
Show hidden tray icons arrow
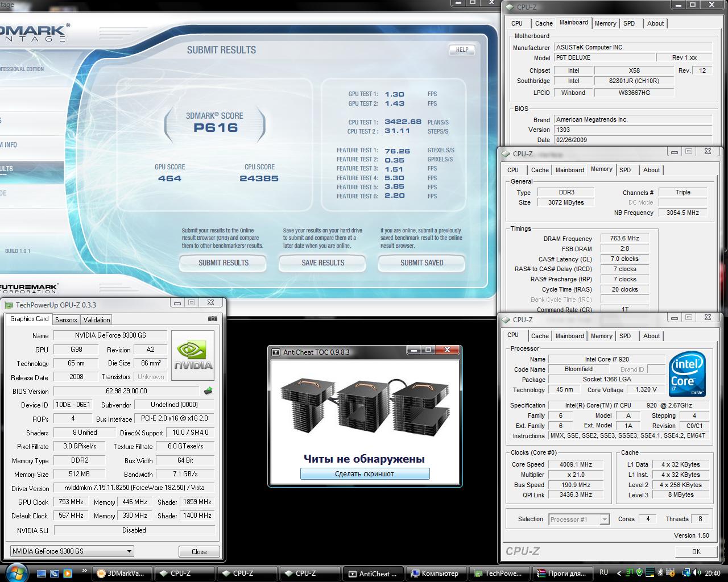(x=620, y=573)
